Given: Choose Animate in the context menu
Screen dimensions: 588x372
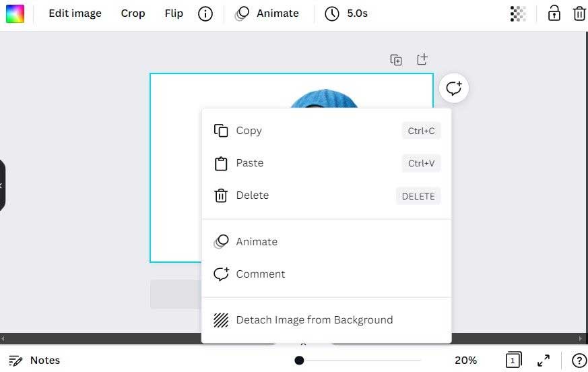Looking at the screenshot, I should click(256, 242).
